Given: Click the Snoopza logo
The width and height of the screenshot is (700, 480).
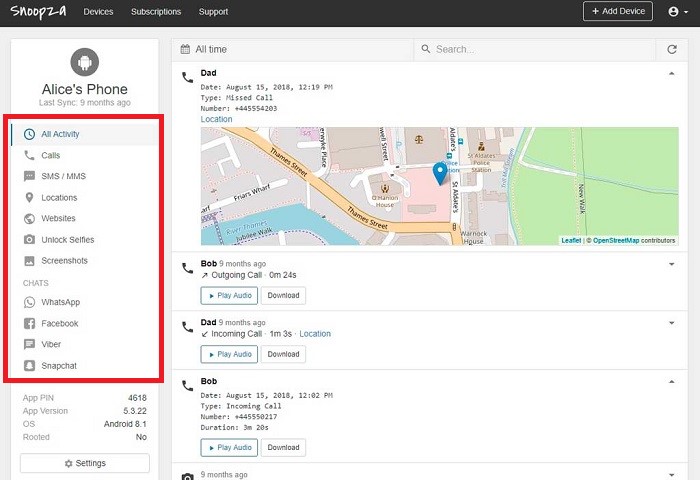Looking at the screenshot, I should [38, 12].
